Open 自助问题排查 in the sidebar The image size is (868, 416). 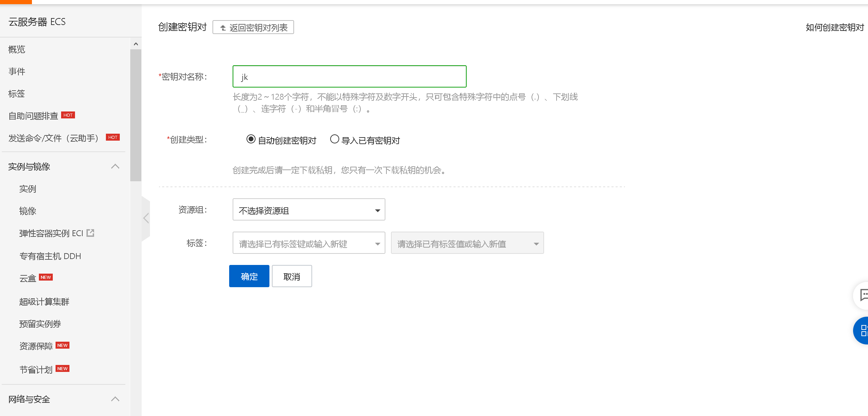33,116
